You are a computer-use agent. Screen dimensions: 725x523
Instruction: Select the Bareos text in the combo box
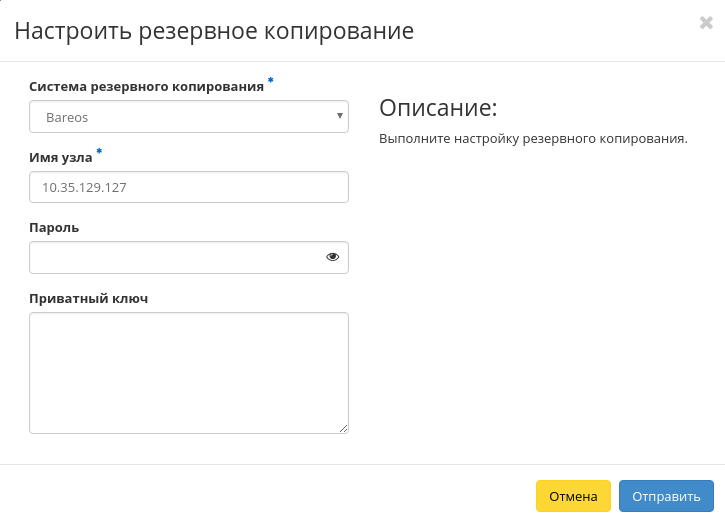click(67, 117)
